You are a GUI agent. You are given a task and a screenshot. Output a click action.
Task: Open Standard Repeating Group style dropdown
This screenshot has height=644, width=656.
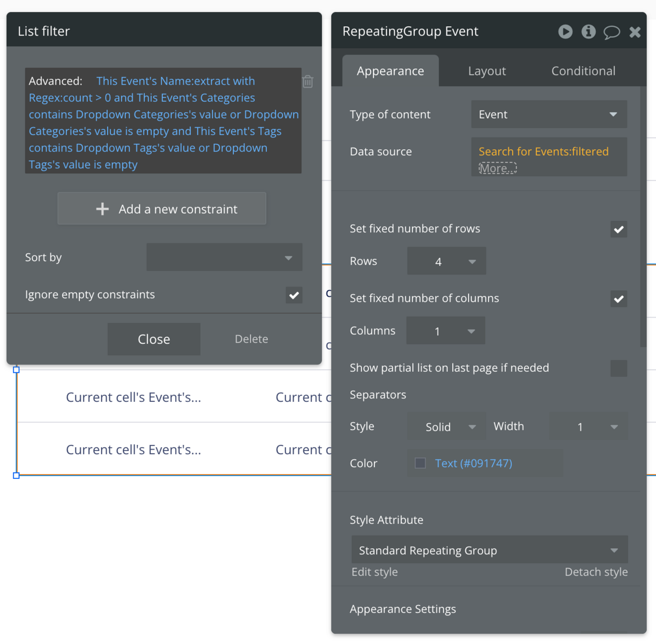tap(490, 549)
